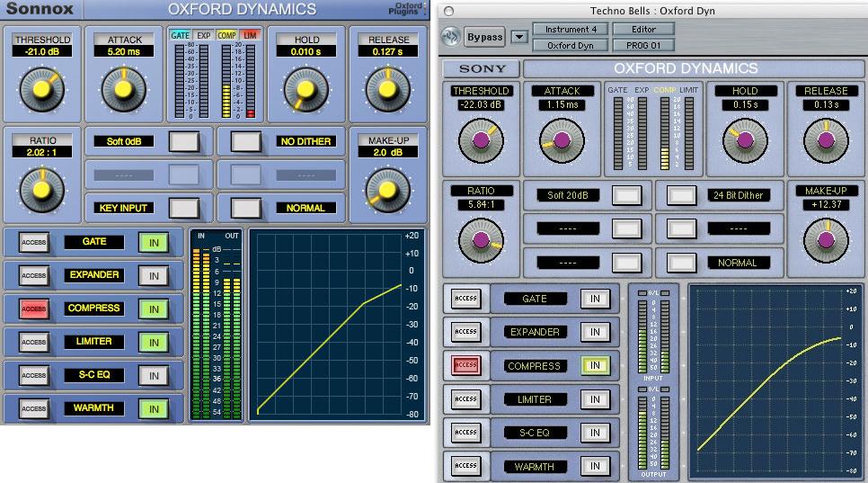The width and height of the screenshot is (868, 483).
Task: Click the Soft 20dB button in Sony window
Action: click(x=626, y=195)
